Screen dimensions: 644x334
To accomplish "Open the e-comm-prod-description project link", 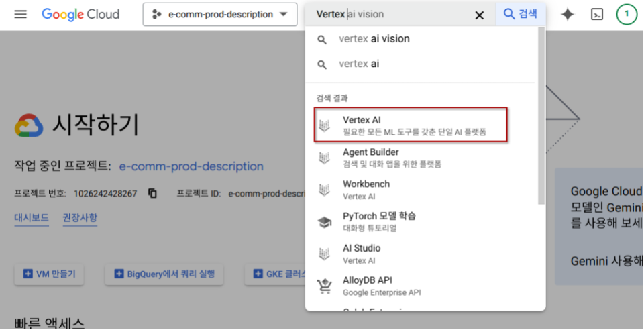I will 191,166.
